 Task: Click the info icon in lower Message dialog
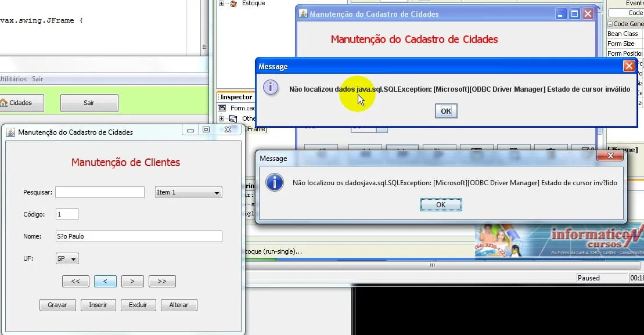(274, 182)
